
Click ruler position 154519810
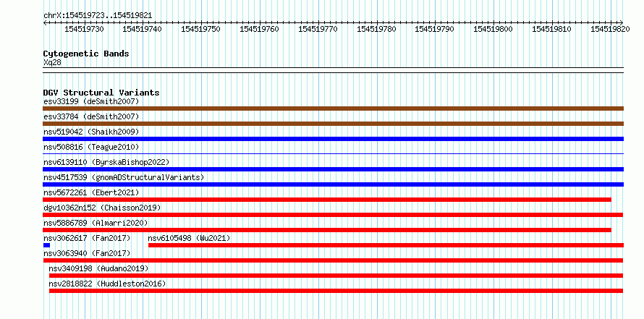(x=551, y=29)
